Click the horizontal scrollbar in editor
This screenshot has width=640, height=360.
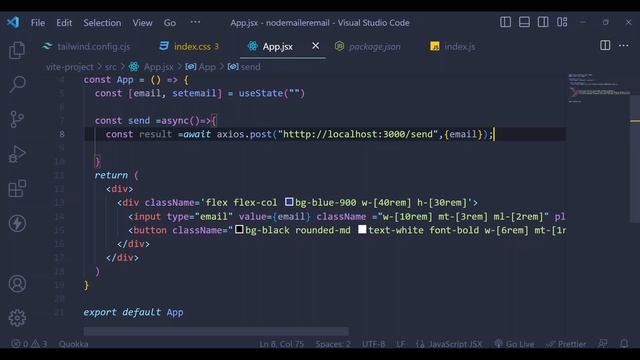click(216, 331)
